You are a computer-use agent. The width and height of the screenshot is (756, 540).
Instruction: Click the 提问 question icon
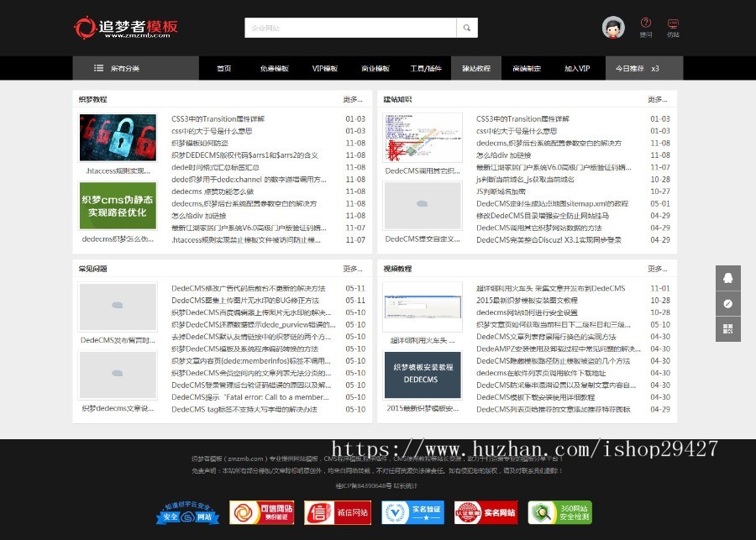(646, 28)
